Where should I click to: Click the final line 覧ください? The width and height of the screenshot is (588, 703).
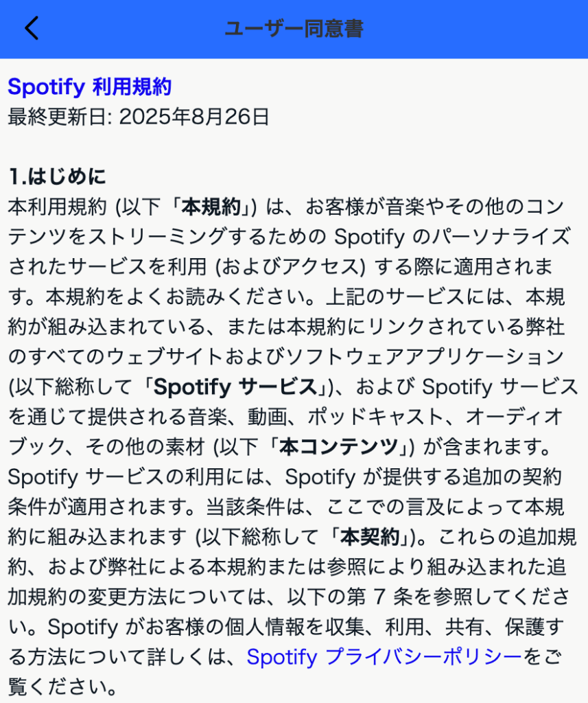(x=62, y=687)
